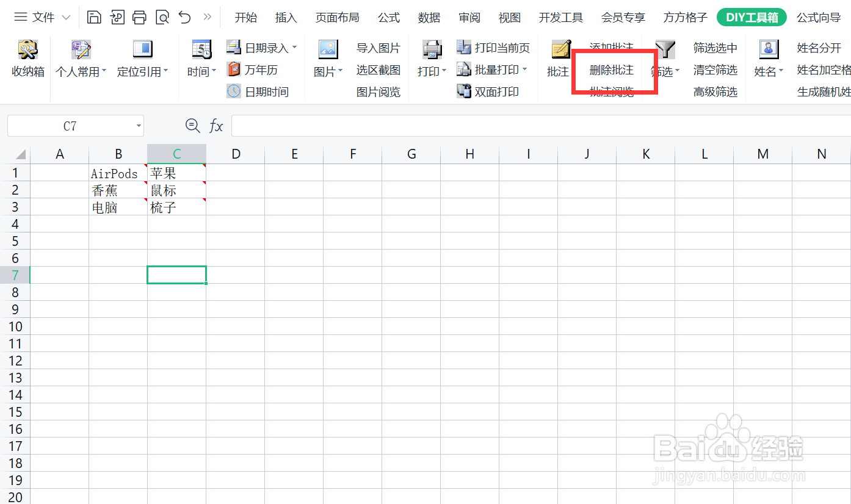
Task: Click 姓名分开 split names
Action: (x=819, y=48)
